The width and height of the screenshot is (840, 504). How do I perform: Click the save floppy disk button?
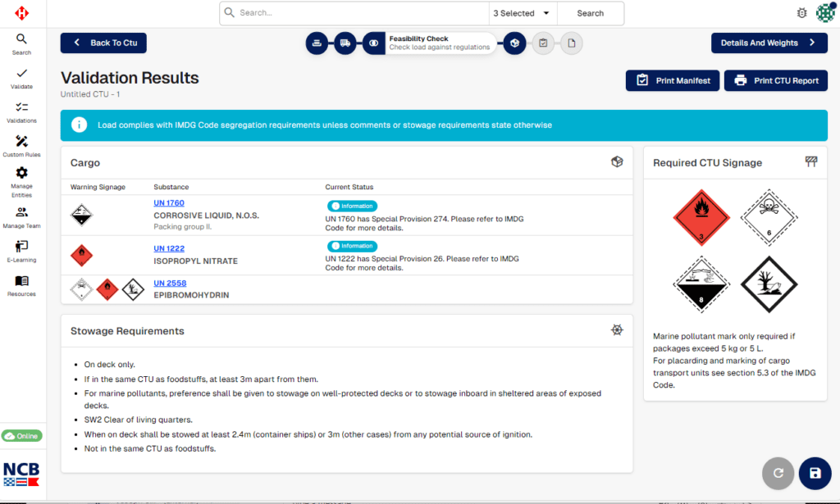tap(815, 473)
